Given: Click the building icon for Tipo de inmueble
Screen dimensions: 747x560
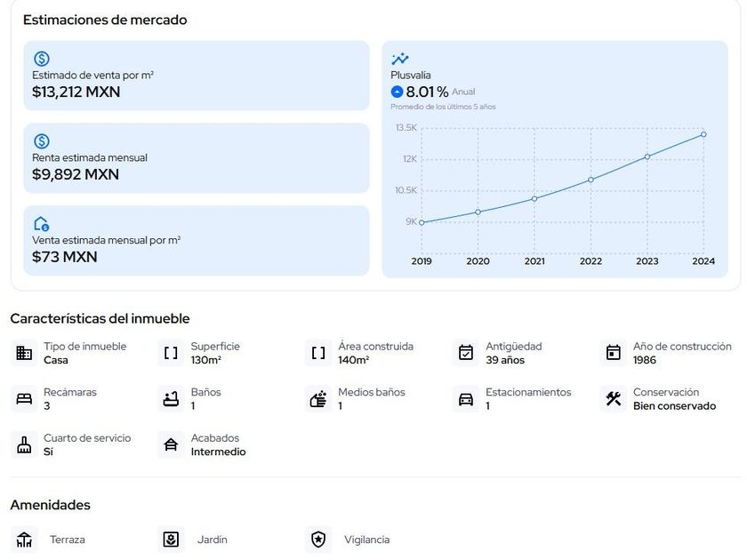Looking at the screenshot, I should 24,353.
